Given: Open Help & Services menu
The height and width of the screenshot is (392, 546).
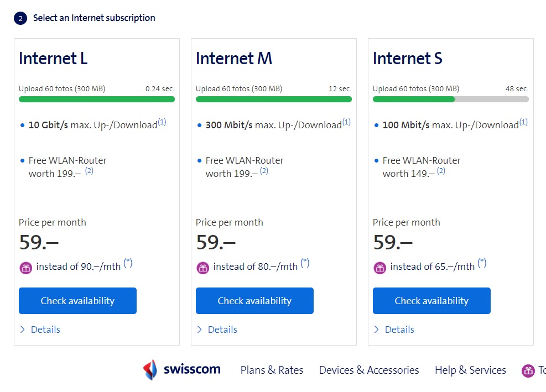Looking at the screenshot, I should point(470,370).
